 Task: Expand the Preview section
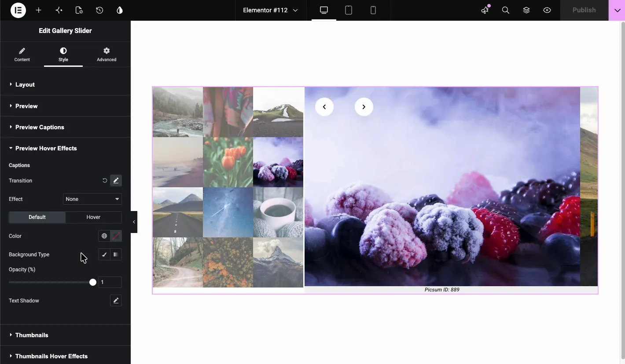tap(65, 106)
